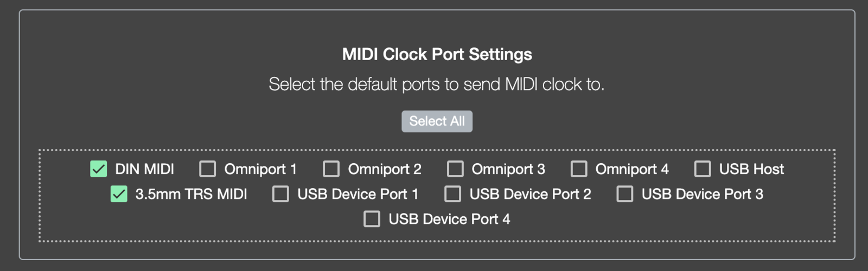
Task: Enable the Omniport 1 checkbox
Action: click(x=208, y=169)
